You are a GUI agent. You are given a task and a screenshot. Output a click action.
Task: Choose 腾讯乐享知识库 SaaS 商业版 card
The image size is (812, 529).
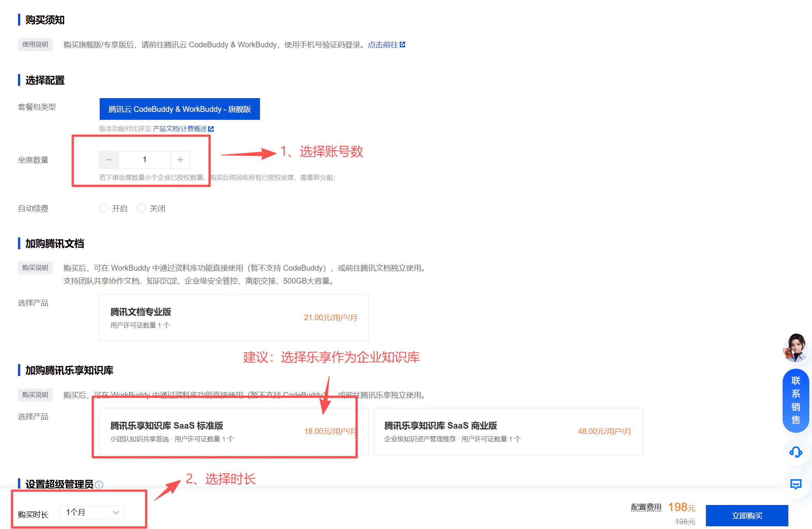point(508,432)
